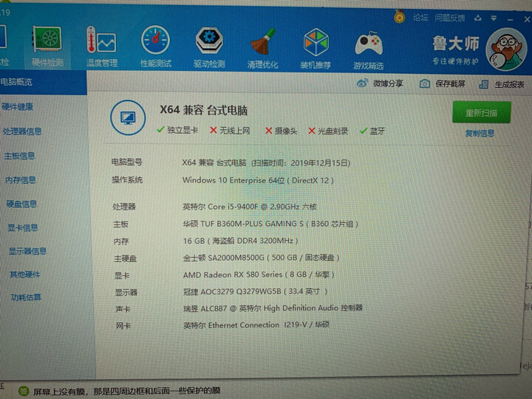This screenshot has height=399, width=532.
Task: Open 温度管理 temperature management icon
Action: coord(101,40)
